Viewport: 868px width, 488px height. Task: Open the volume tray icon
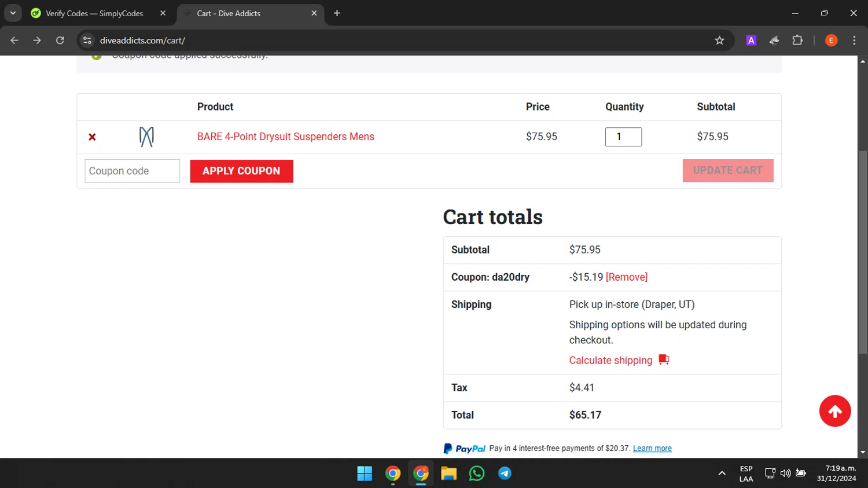(x=785, y=474)
